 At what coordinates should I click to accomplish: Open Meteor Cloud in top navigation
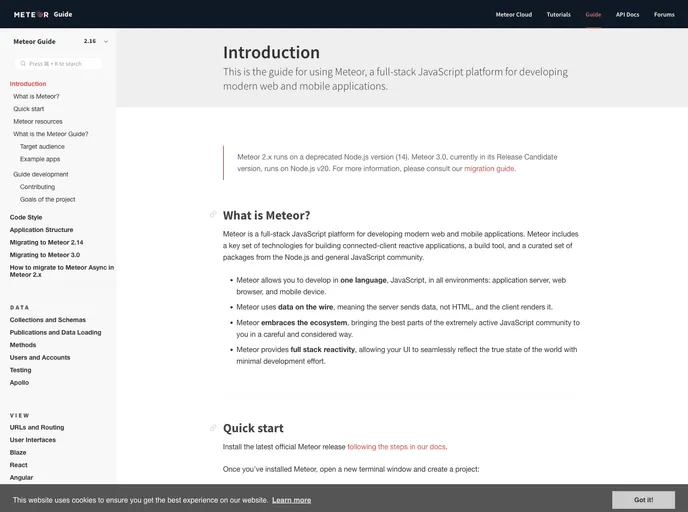(514, 14)
